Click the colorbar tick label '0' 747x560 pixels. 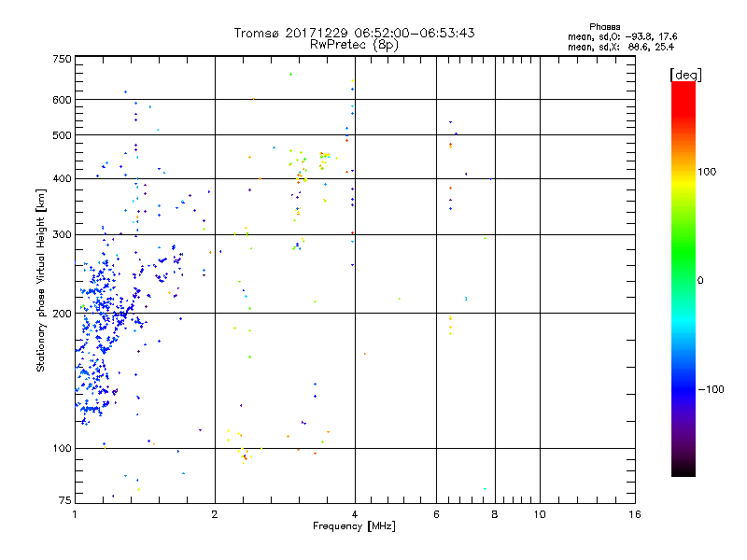699,281
